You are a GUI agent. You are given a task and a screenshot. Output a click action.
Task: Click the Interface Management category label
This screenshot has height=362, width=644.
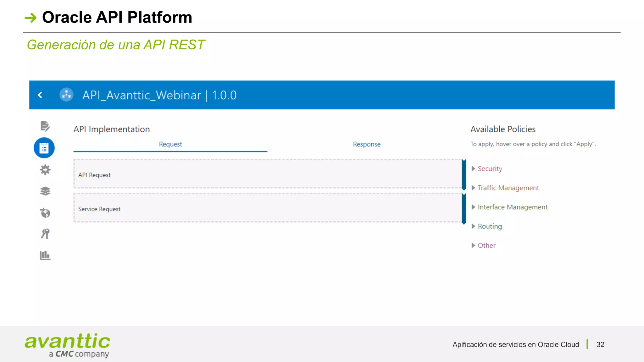point(513,207)
